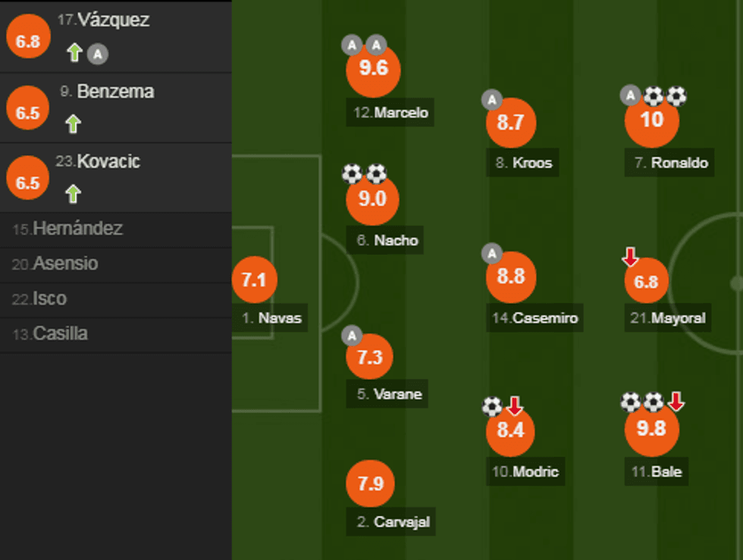The width and height of the screenshot is (743, 560).
Task: Click the green sub-on arrow under Benzema
Action: [x=73, y=124]
